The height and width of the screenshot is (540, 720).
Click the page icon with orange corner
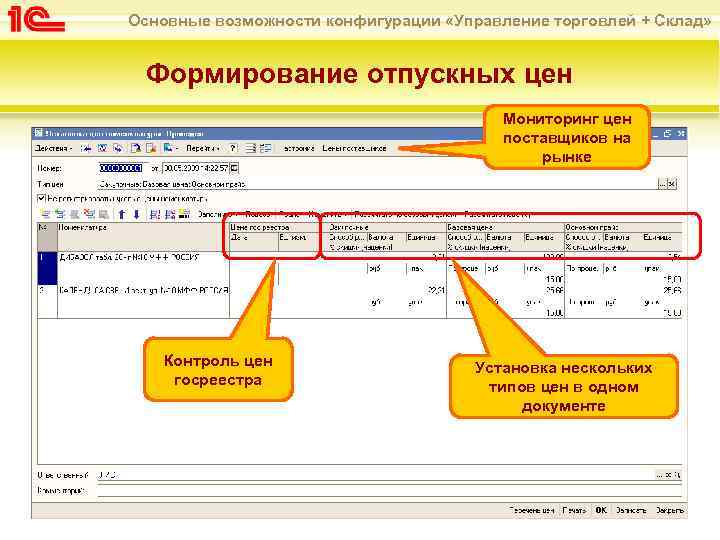click(x=151, y=148)
